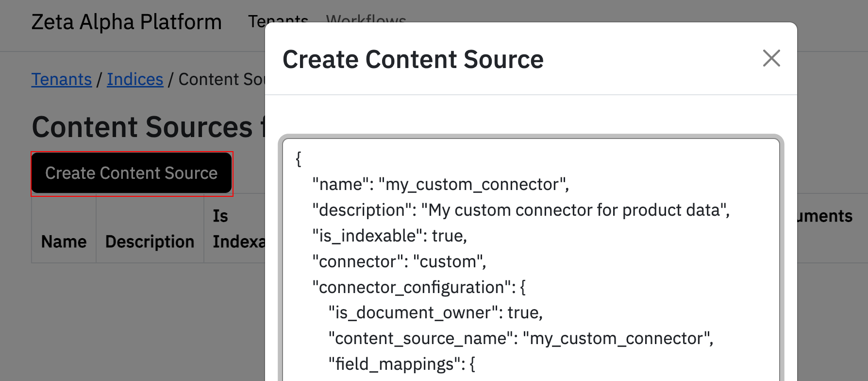Go to Workflows in top navigation

point(366,18)
